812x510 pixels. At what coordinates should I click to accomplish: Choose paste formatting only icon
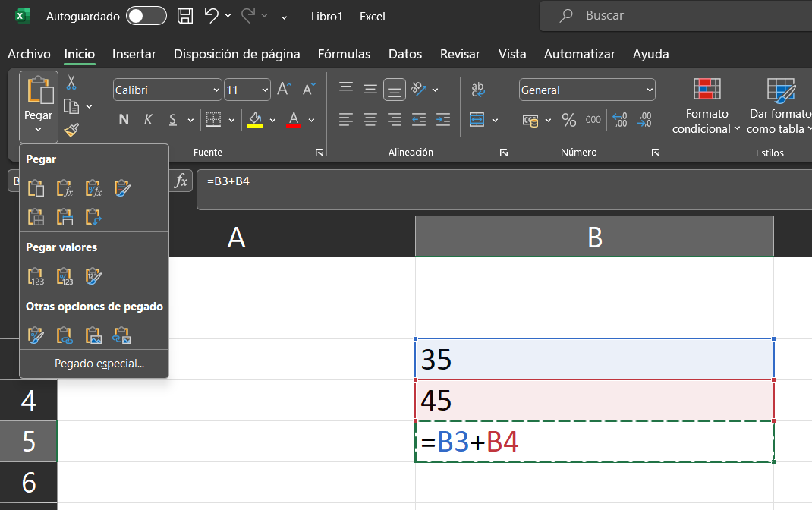pyautogui.click(x=36, y=335)
